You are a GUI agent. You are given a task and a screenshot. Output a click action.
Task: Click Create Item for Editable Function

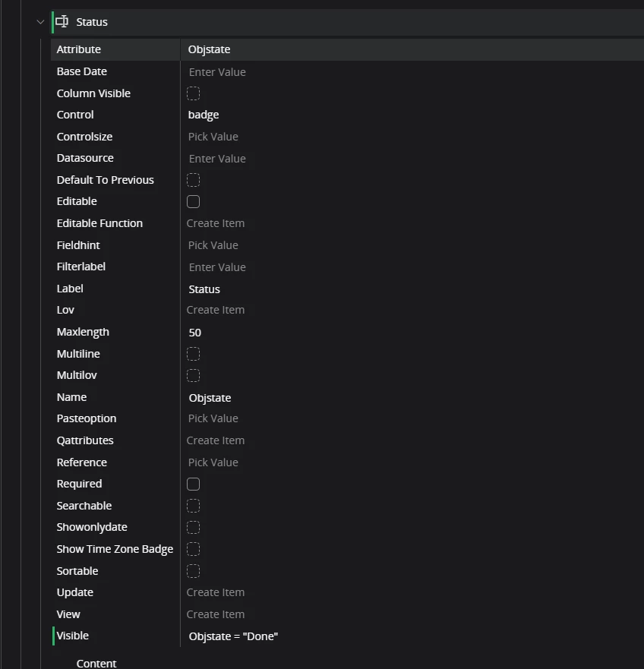[216, 223]
